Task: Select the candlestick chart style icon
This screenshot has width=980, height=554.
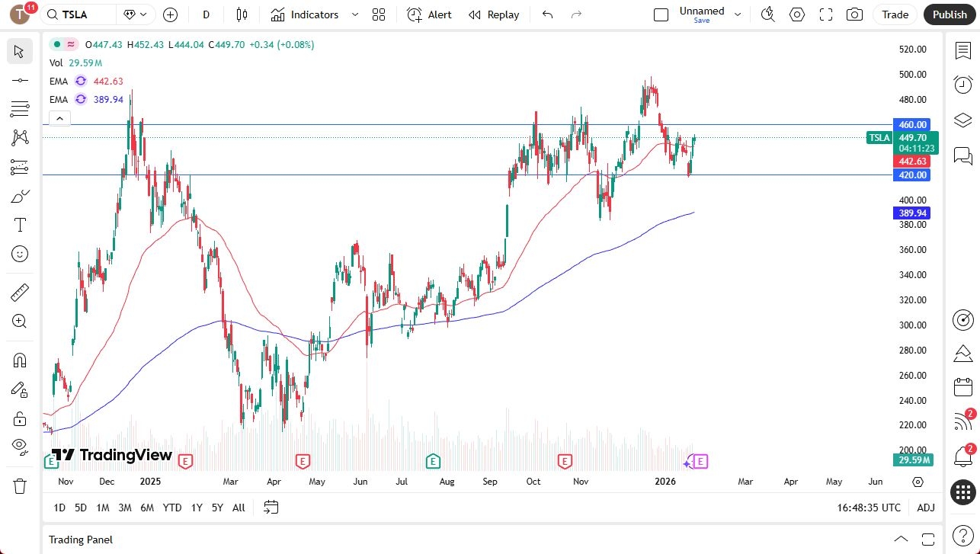Action: [x=242, y=14]
